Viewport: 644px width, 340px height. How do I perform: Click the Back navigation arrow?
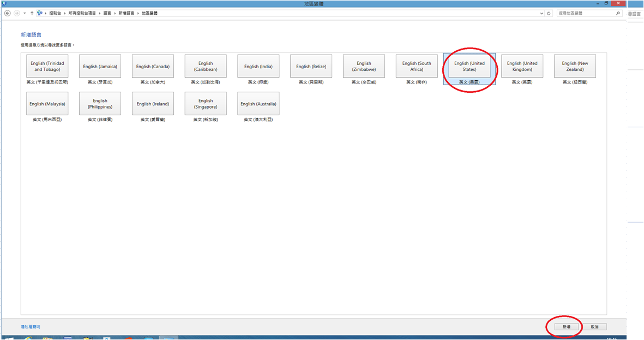point(8,13)
